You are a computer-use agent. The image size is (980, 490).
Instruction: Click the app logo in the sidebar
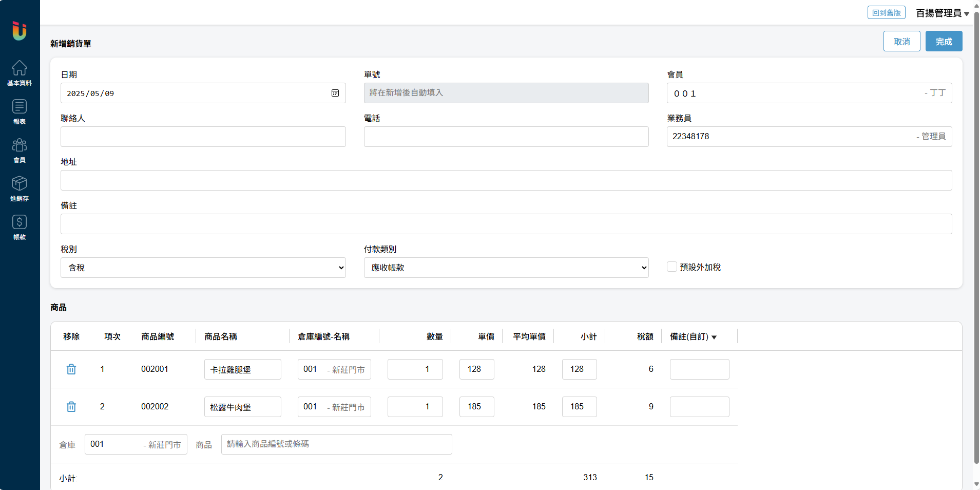coord(20,31)
